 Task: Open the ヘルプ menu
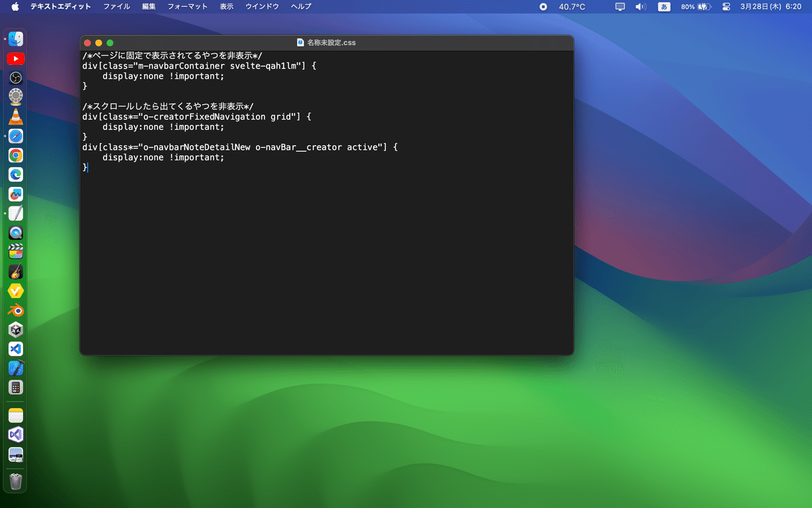(x=301, y=6)
